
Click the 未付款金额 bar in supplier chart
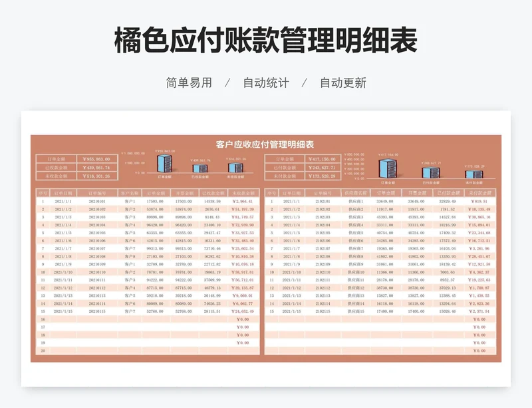click(x=474, y=174)
